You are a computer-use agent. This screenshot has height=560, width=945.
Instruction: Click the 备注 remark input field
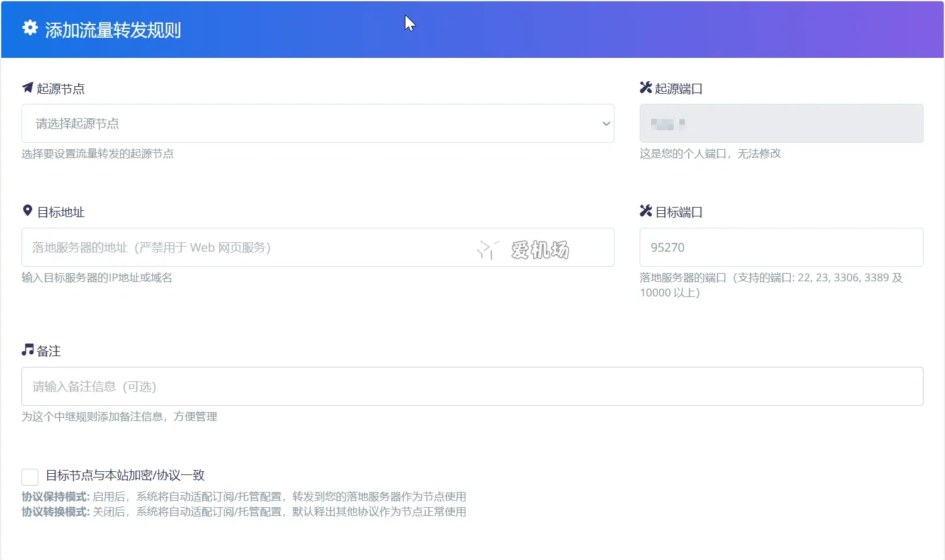click(x=472, y=386)
